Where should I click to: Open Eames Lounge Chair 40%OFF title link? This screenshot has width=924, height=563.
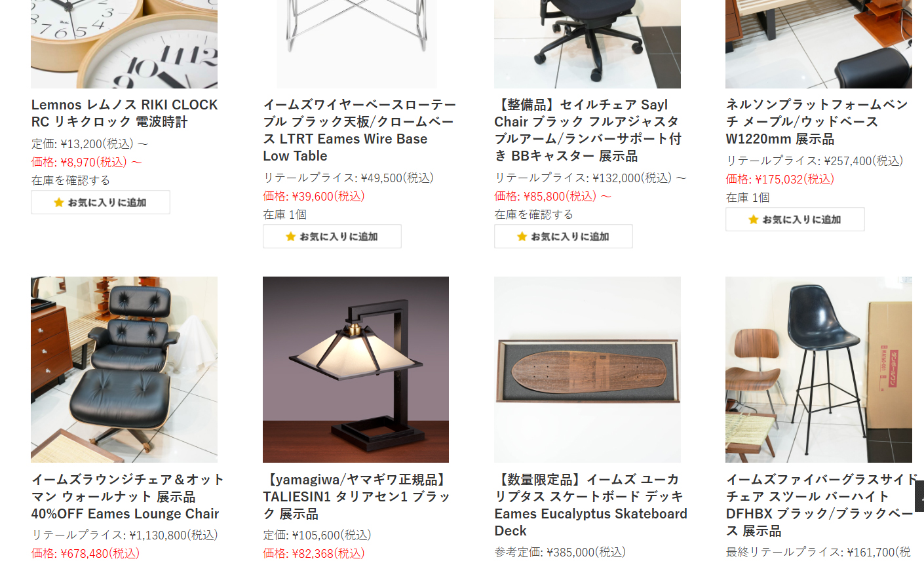pyautogui.click(x=128, y=497)
